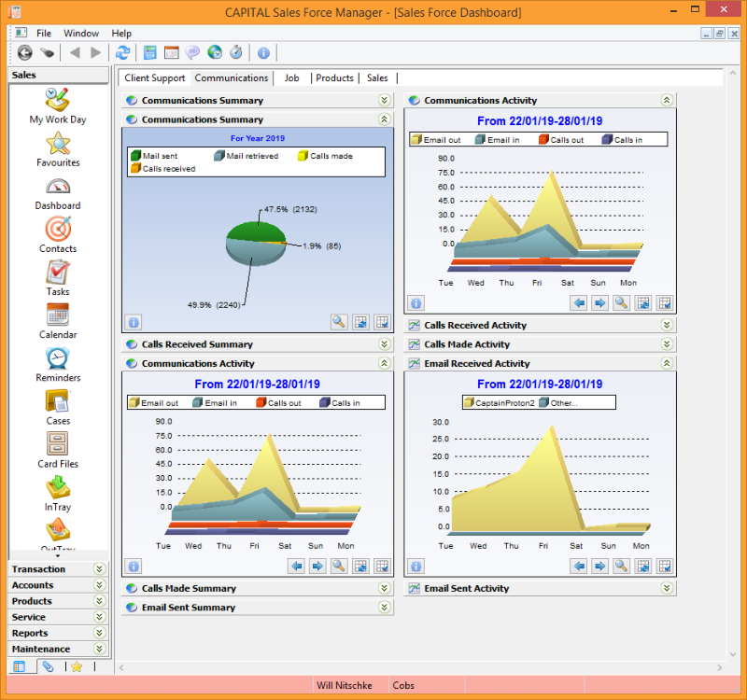Expand the Transaction sidebar group
The width and height of the screenshot is (747, 700).
99,568
